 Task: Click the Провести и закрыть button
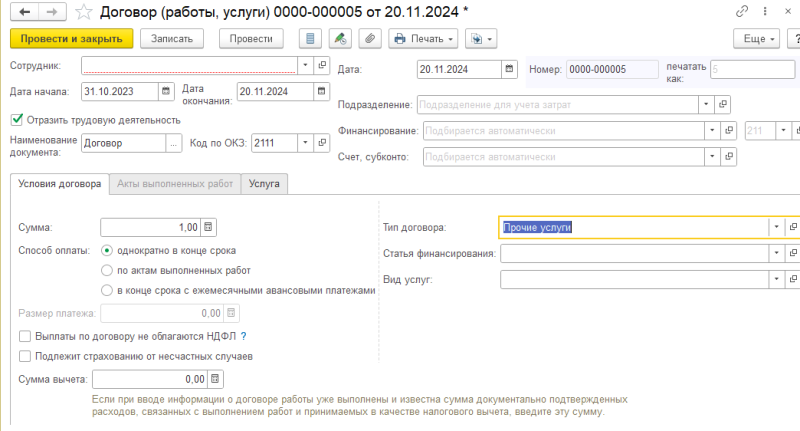(70, 39)
